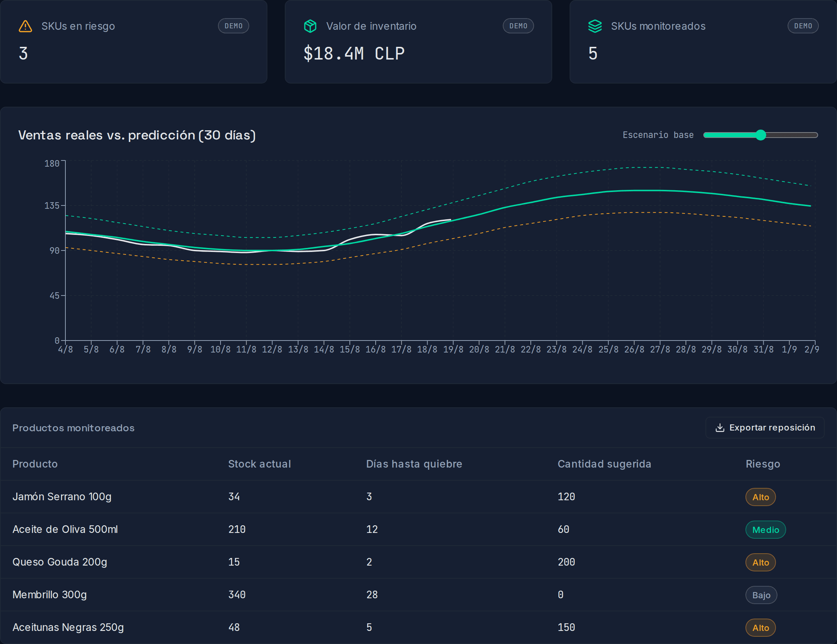Click days-to-stockout value 12 for Aceite de Oliva
This screenshot has width=837, height=644.
pyautogui.click(x=372, y=529)
